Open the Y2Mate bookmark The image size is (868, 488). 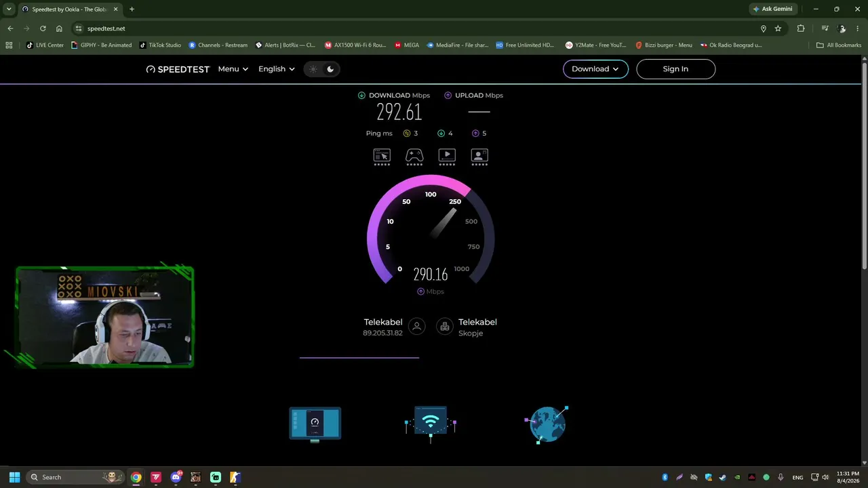click(596, 45)
